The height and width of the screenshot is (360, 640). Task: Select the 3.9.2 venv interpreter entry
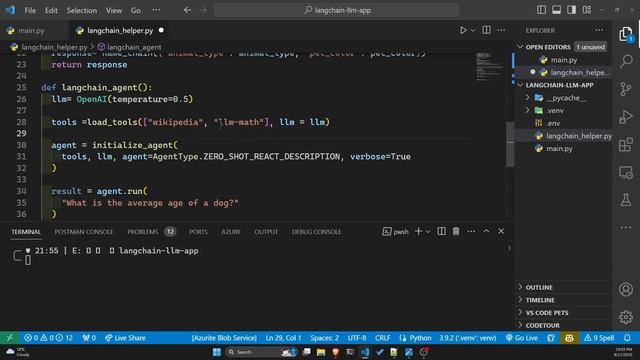point(468,338)
